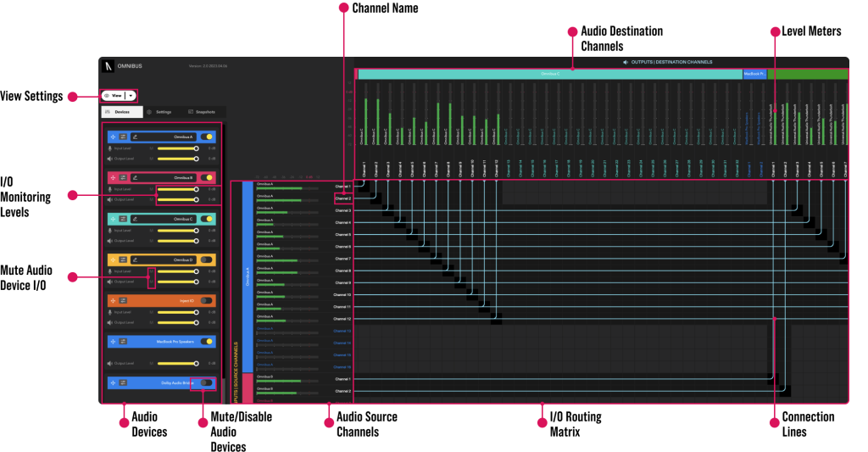Open the mixer settings icon for Omnibus D
Image resolution: width=868 pixels, height=452 pixels.
coord(123,259)
